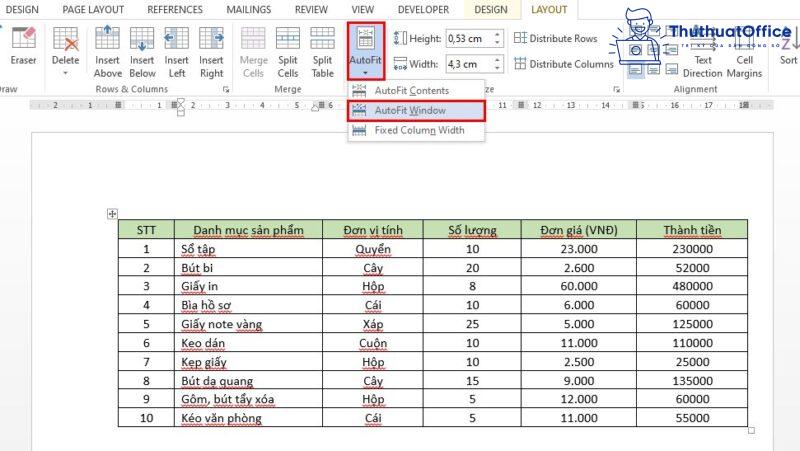Click the align bottom center alignment icon
Image resolution: width=800 pixels, height=451 pixels.
[654, 69]
